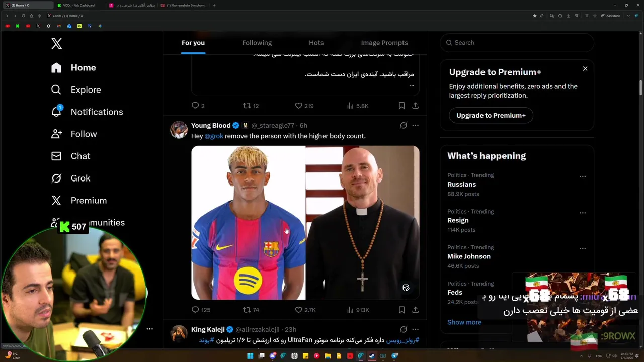Click the edit image icon on the photo
The height and width of the screenshot is (362, 644).
[x=406, y=288]
